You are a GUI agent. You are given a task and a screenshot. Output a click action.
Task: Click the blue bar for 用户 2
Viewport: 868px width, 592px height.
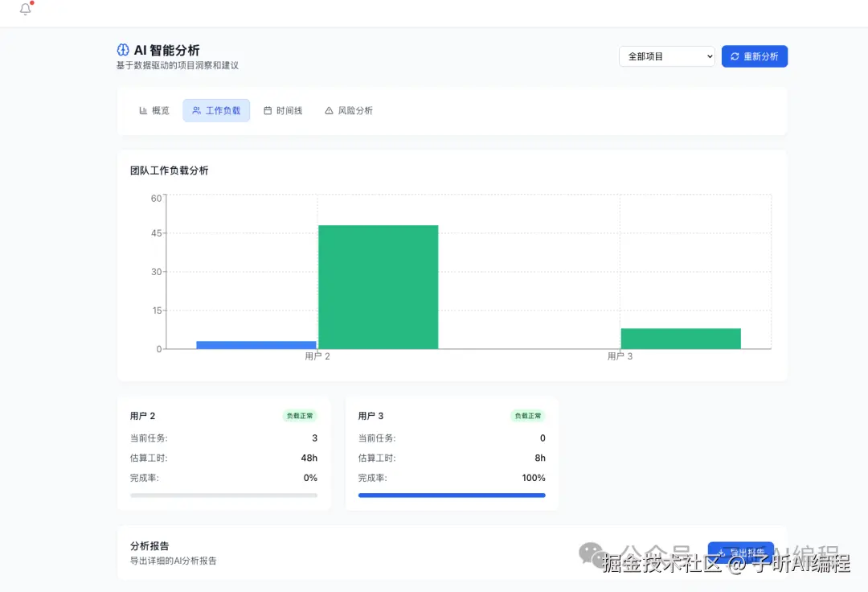pyautogui.click(x=256, y=345)
